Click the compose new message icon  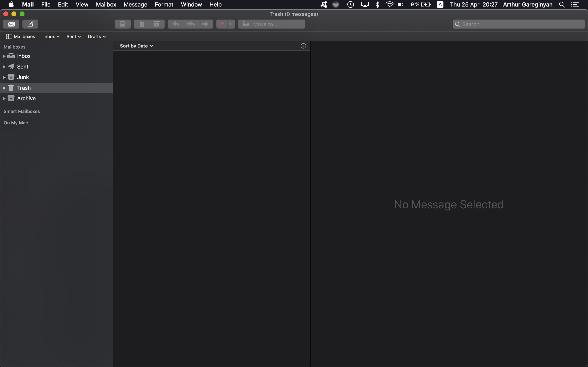coord(30,24)
